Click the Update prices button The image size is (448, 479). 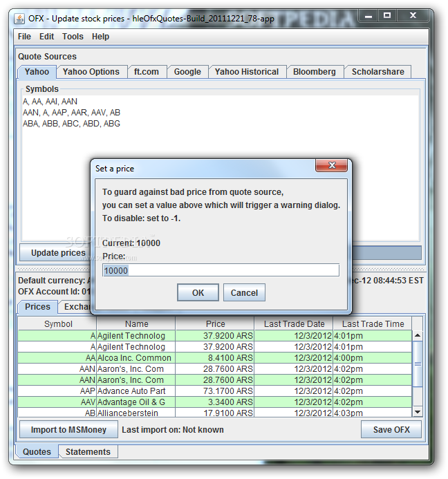tap(55, 253)
